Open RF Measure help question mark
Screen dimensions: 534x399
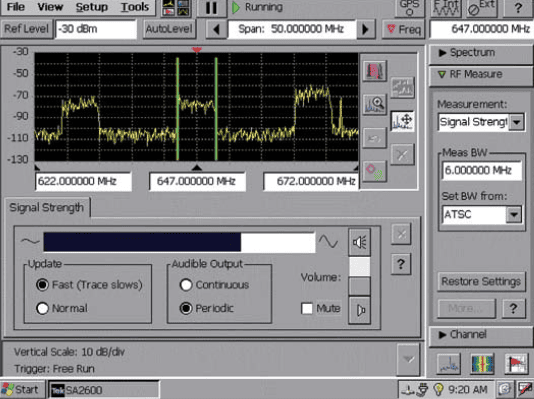tap(513, 308)
